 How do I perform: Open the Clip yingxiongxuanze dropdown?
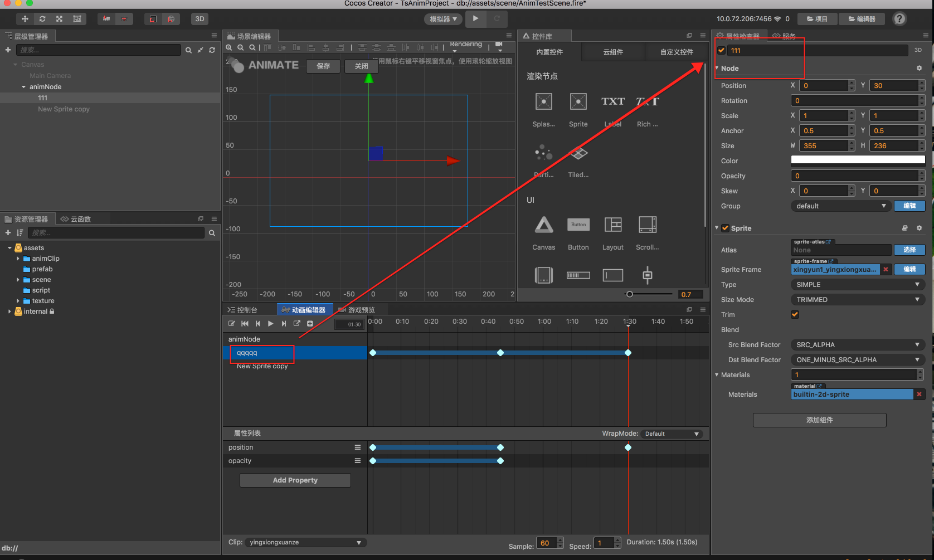tap(306, 543)
